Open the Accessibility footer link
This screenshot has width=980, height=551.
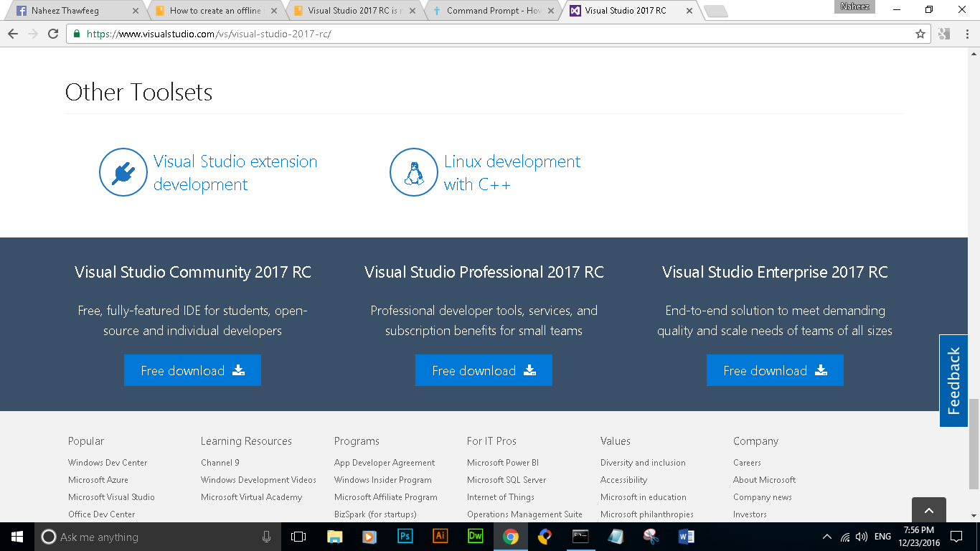(623, 480)
